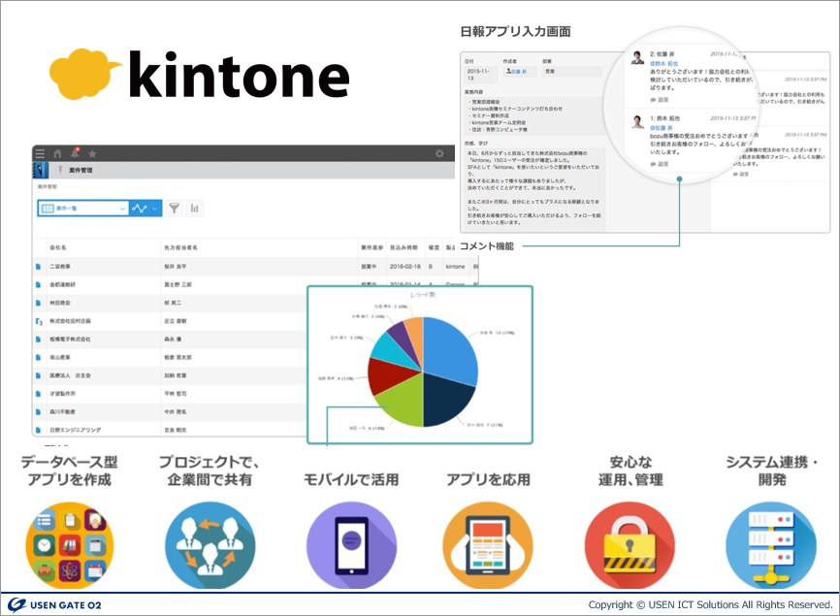
Task: Click the 2015-11-13 date field
Action: click(x=480, y=75)
